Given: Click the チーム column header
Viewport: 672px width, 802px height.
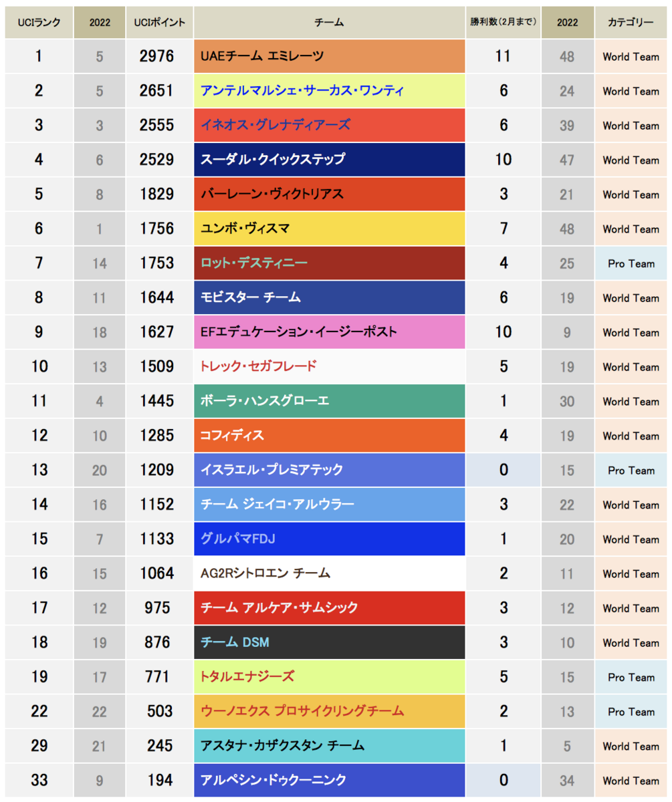Looking at the screenshot, I should [329, 22].
